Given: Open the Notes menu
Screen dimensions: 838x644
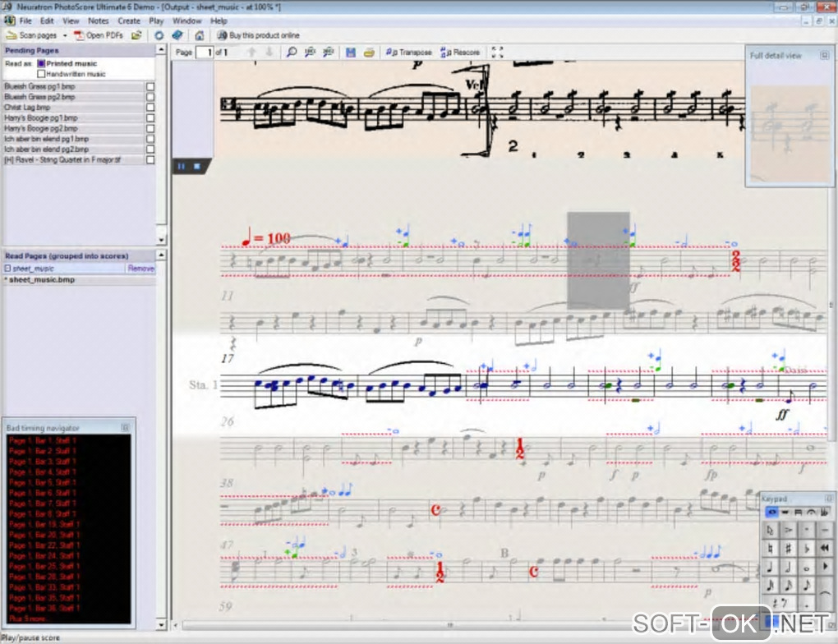Looking at the screenshot, I should click(x=98, y=20).
